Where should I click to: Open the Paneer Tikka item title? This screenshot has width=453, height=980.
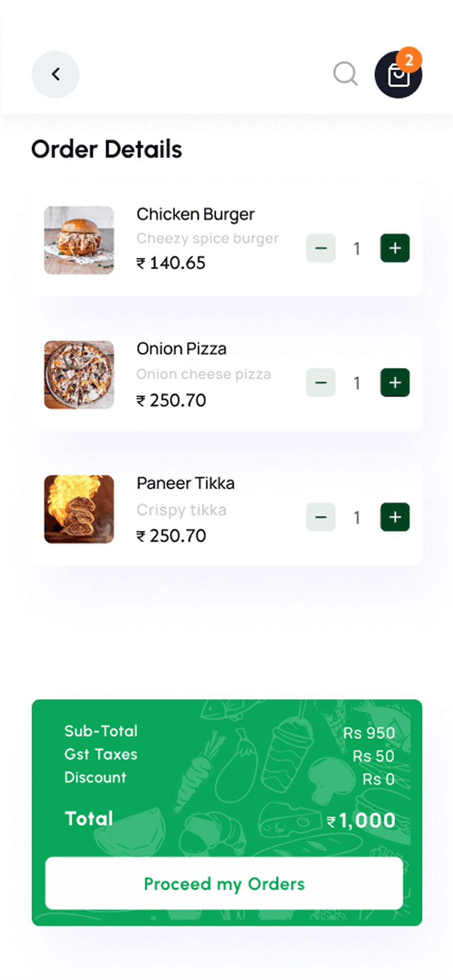click(x=185, y=483)
